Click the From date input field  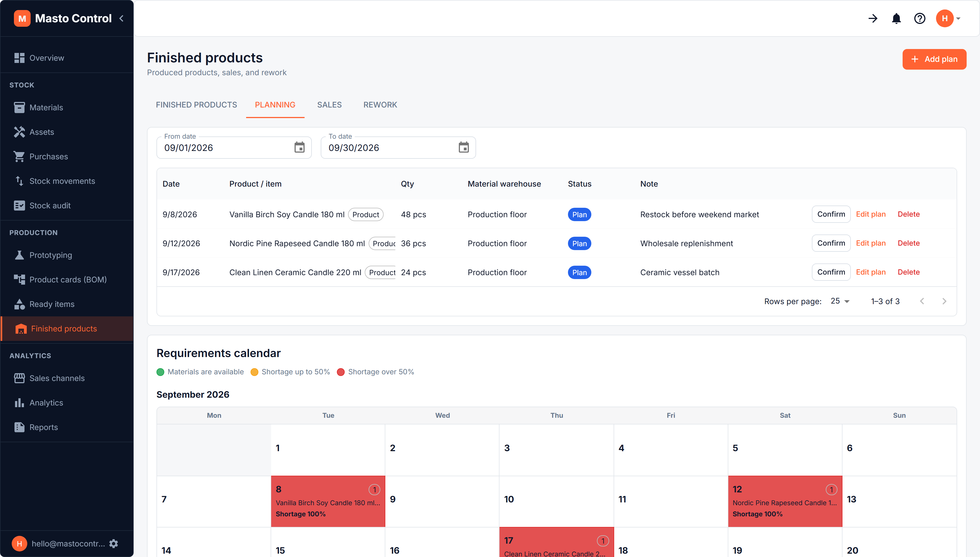[234, 148]
